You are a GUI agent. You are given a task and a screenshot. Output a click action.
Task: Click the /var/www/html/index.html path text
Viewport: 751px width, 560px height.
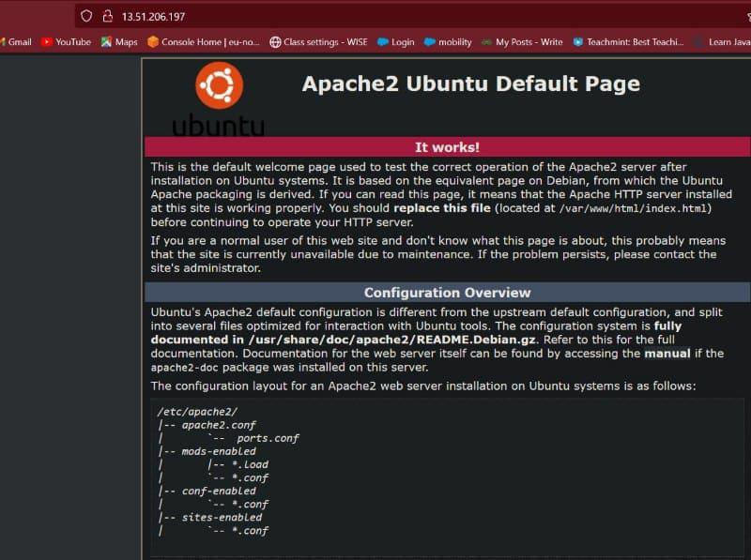tap(633, 208)
